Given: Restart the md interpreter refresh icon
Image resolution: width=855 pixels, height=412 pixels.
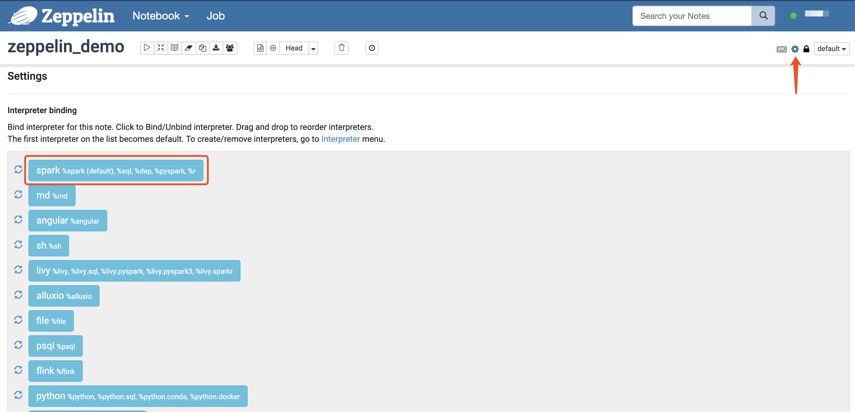Looking at the screenshot, I should (x=18, y=195).
